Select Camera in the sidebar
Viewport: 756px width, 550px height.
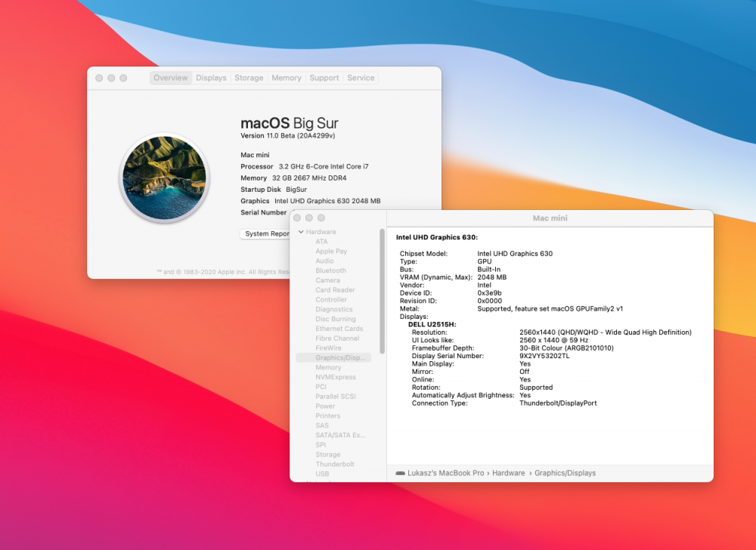(x=328, y=280)
